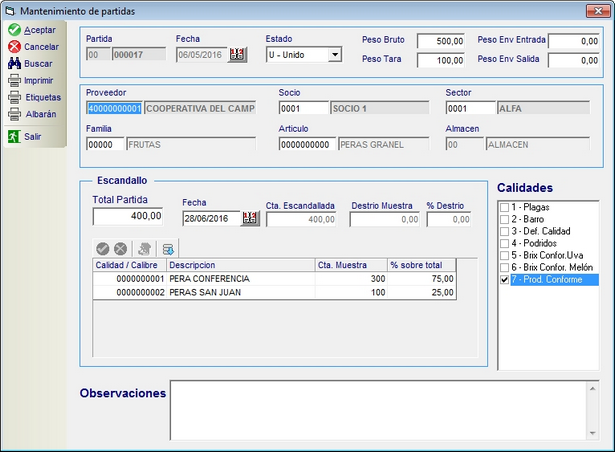The width and height of the screenshot is (615, 452).
Task: Check the 1 - Plagas checkbox
Action: (504, 207)
